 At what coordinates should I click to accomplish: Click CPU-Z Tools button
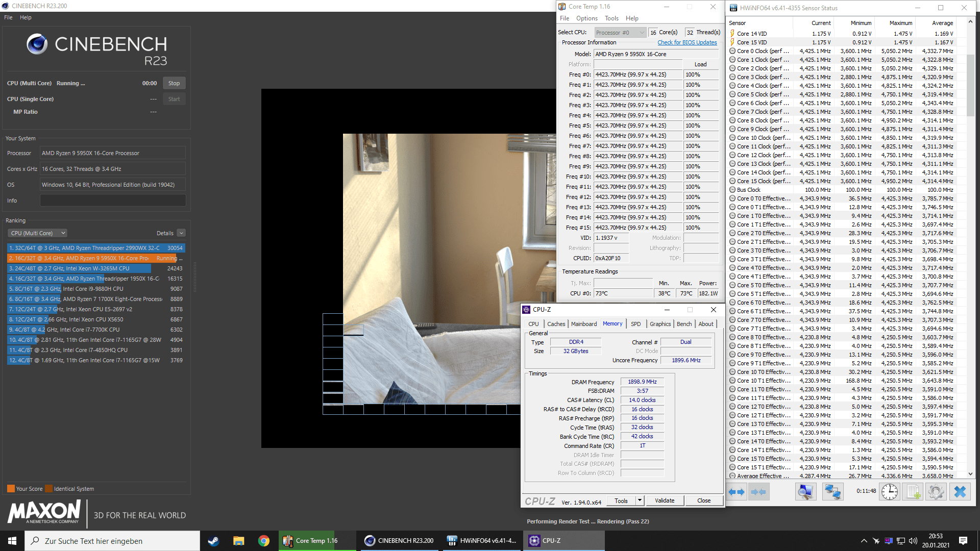click(621, 500)
